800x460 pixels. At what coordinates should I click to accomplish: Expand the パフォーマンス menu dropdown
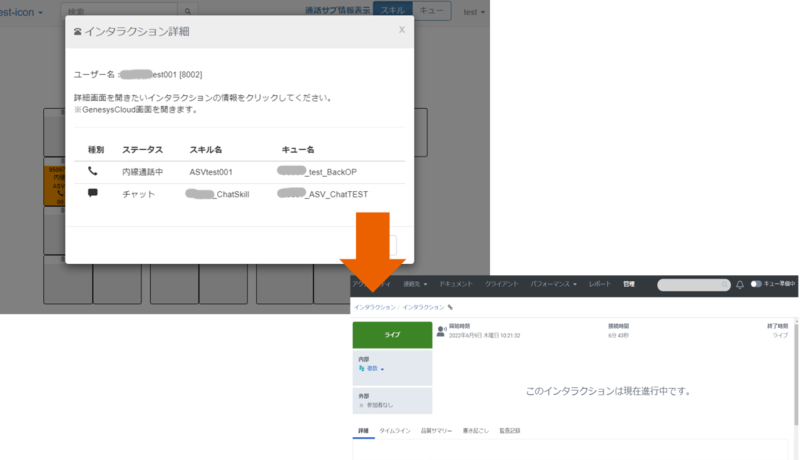(x=553, y=284)
